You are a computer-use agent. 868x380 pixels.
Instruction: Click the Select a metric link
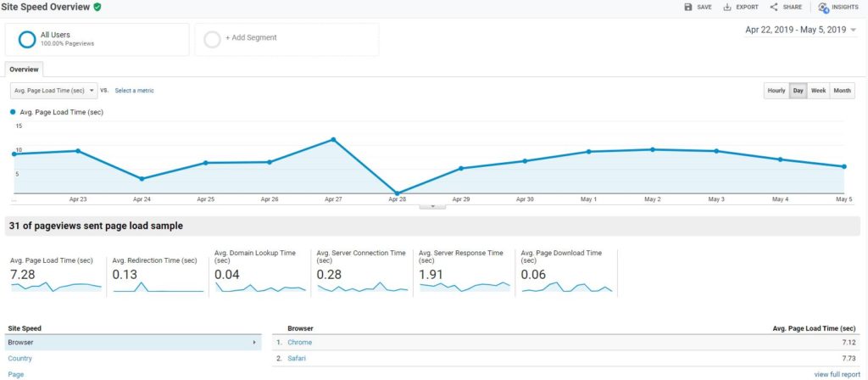tap(135, 90)
